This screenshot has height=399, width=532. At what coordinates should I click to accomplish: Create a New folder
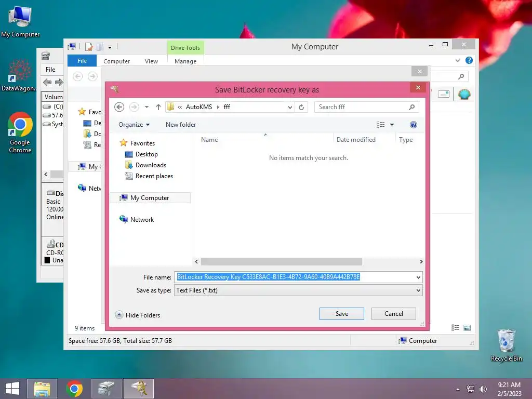coord(181,125)
